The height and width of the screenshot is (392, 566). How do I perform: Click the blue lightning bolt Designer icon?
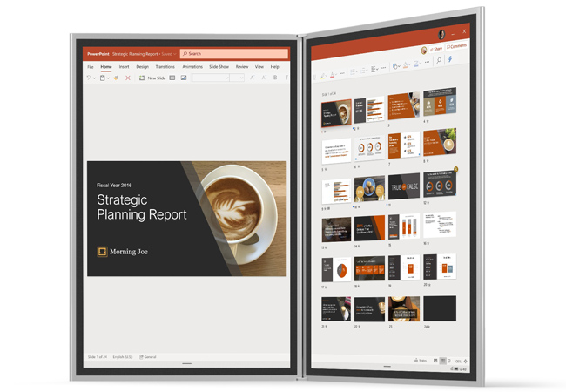click(450, 59)
